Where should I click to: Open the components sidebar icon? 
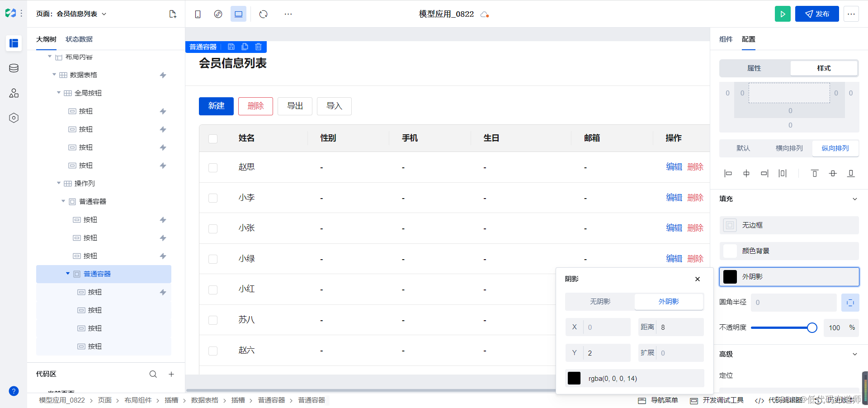14,93
